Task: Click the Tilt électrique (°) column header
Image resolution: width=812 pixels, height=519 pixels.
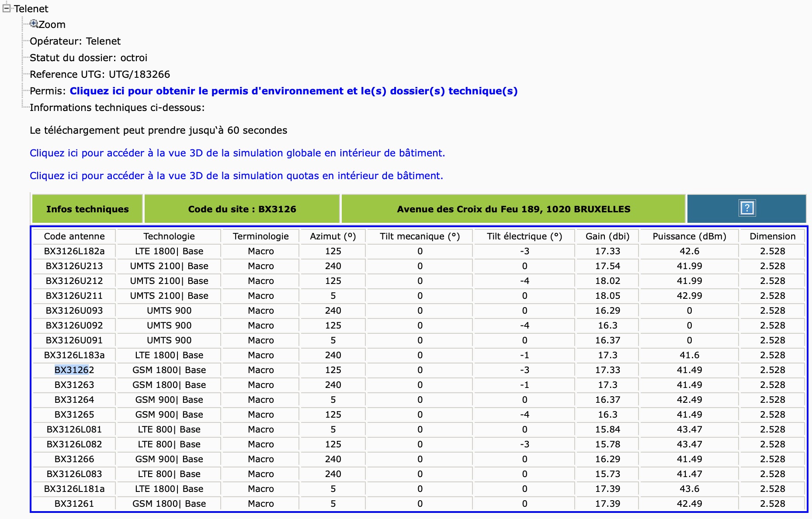Action: pyautogui.click(x=524, y=236)
